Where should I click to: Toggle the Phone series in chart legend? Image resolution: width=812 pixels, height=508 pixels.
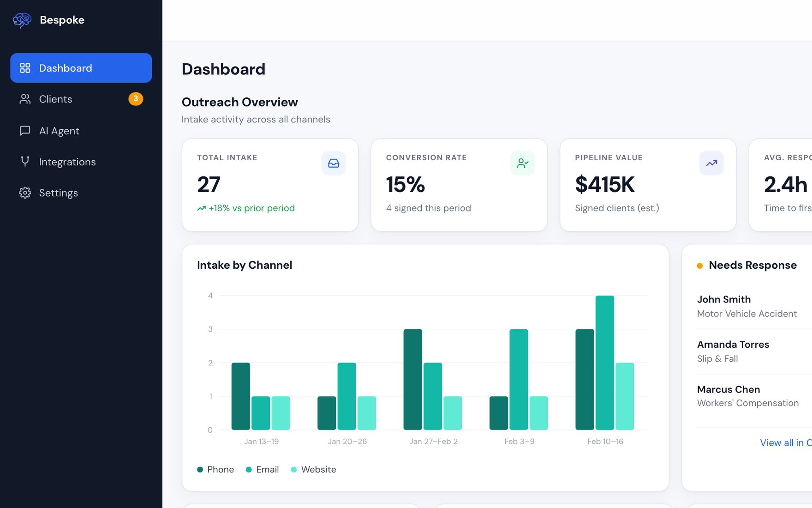pos(215,469)
